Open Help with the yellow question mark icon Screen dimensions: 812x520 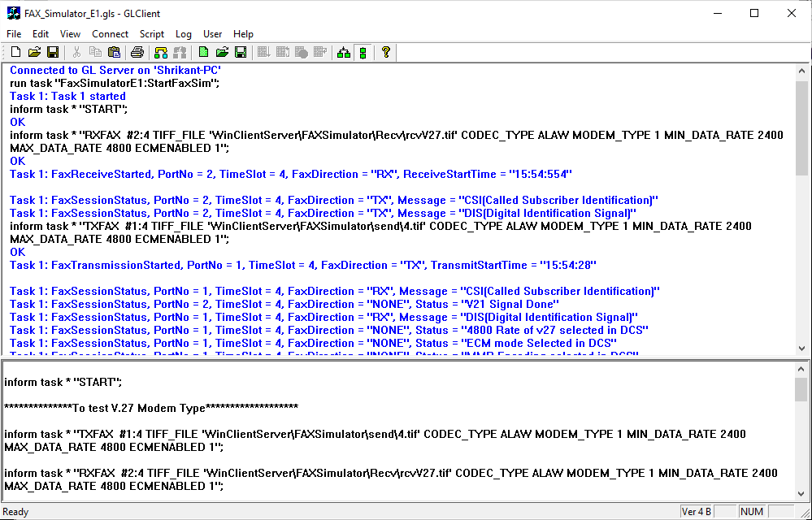tap(386, 52)
